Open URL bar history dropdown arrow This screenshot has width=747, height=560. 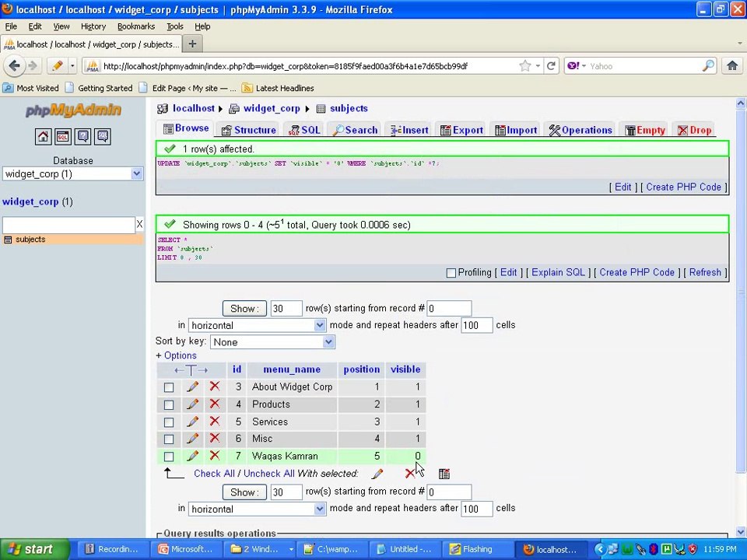click(538, 65)
